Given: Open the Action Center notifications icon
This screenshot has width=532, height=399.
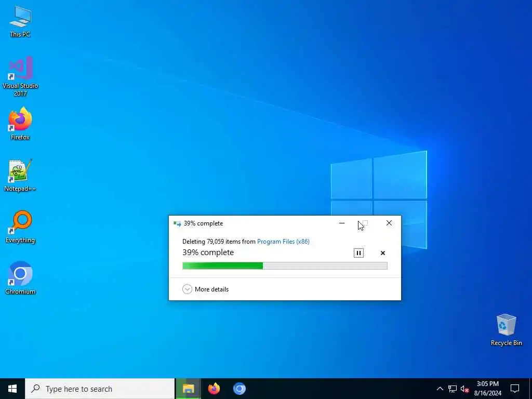Looking at the screenshot, I should [x=515, y=389].
